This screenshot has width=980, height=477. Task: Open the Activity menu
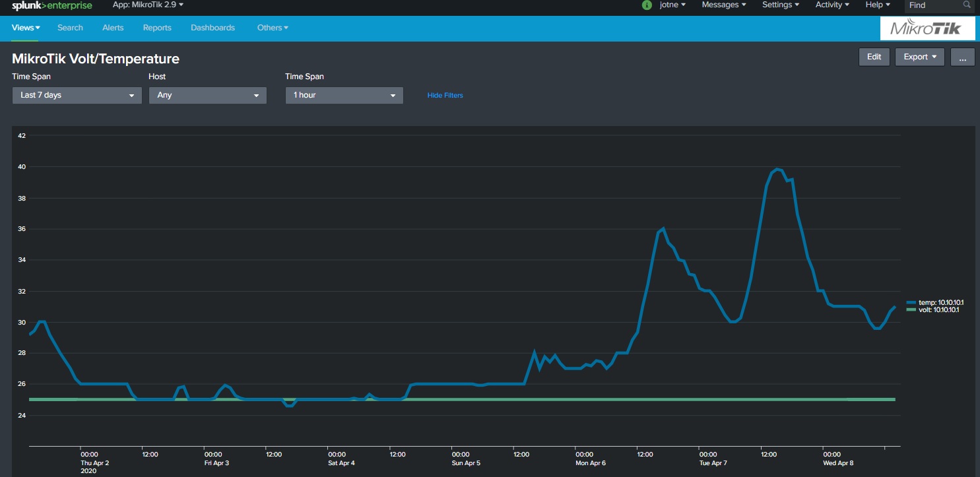(x=833, y=5)
